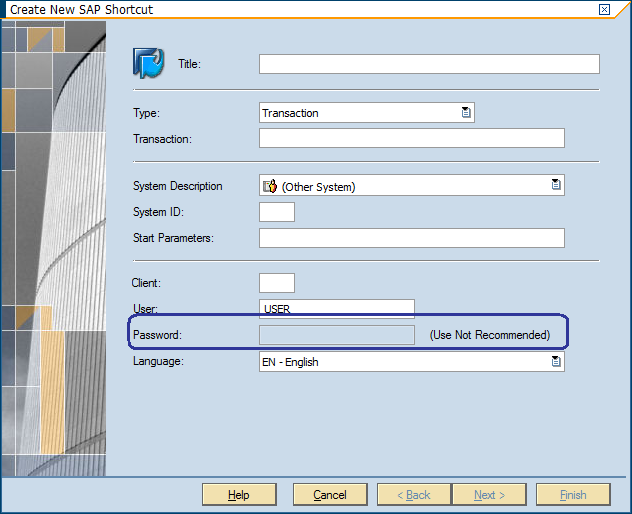Click the Start Parameters text field

pos(411,238)
